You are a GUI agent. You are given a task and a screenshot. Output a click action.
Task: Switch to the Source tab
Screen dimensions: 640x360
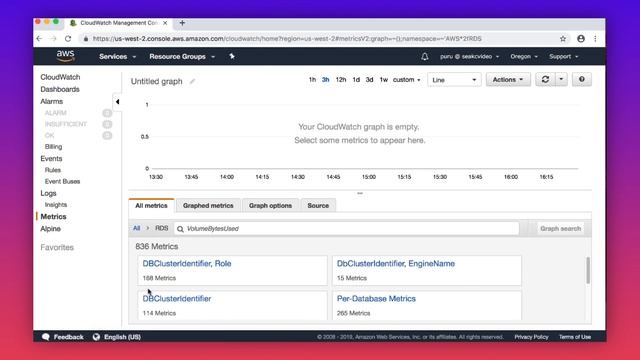(318, 205)
